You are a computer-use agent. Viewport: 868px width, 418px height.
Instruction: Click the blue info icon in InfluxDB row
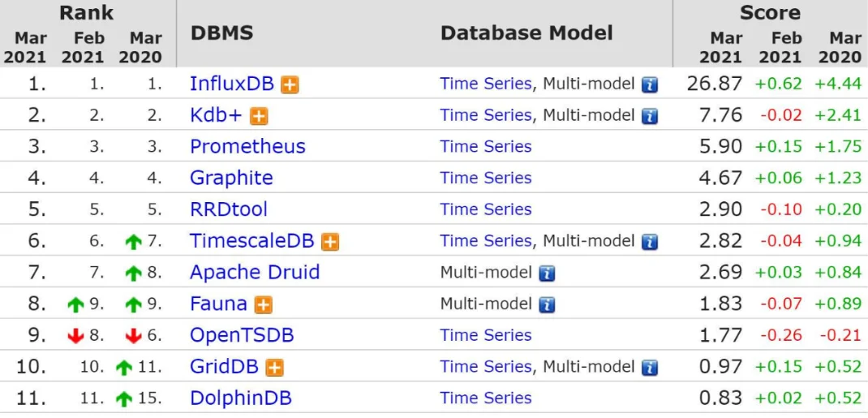[x=650, y=84]
